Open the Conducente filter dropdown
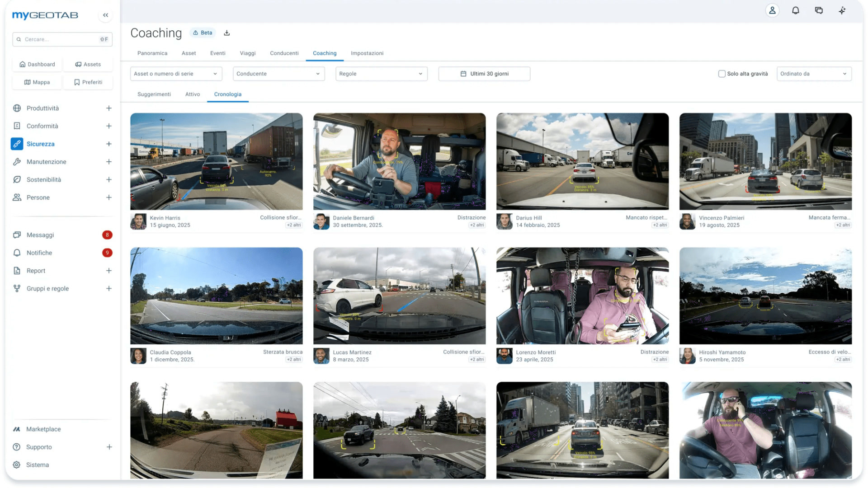This screenshot has height=488, width=868. (278, 74)
